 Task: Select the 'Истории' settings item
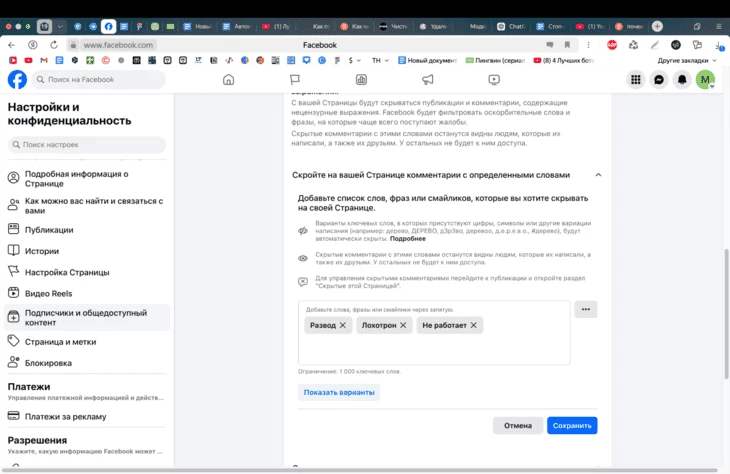click(87, 251)
